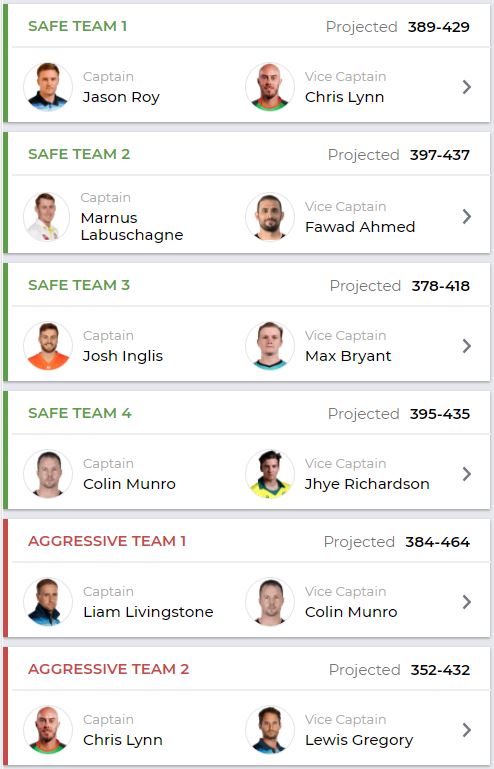This screenshot has width=494, height=769.
Task: Select Chris Lynn vice captain photo in Safe Team 1
Action: pyautogui.click(x=270, y=87)
